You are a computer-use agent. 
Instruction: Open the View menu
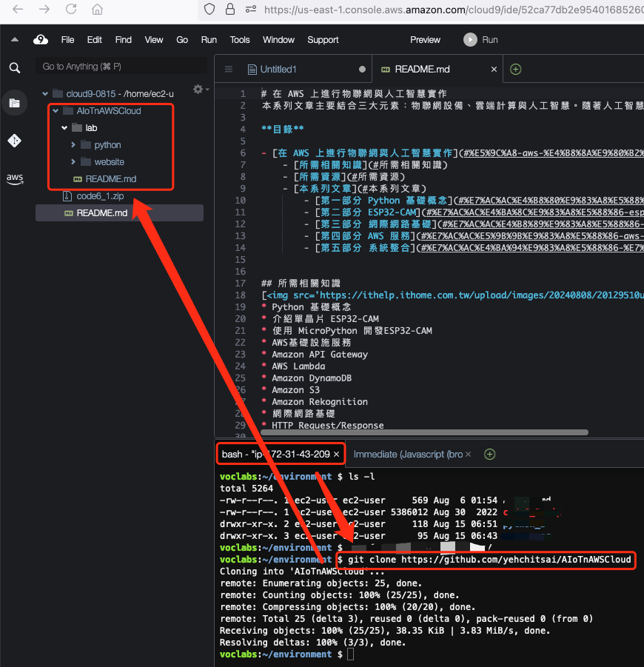click(153, 39)
